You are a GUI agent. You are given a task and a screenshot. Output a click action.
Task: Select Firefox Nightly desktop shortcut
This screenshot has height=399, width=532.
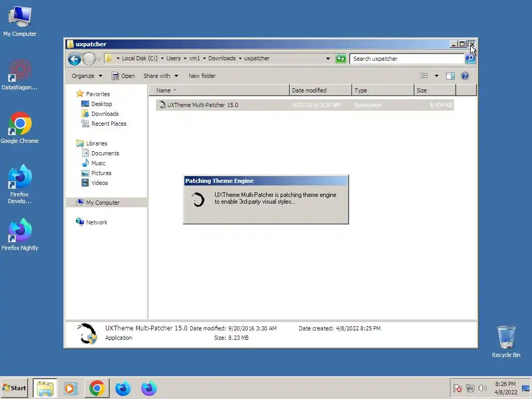pyautogui.click(x=20, y=235)
